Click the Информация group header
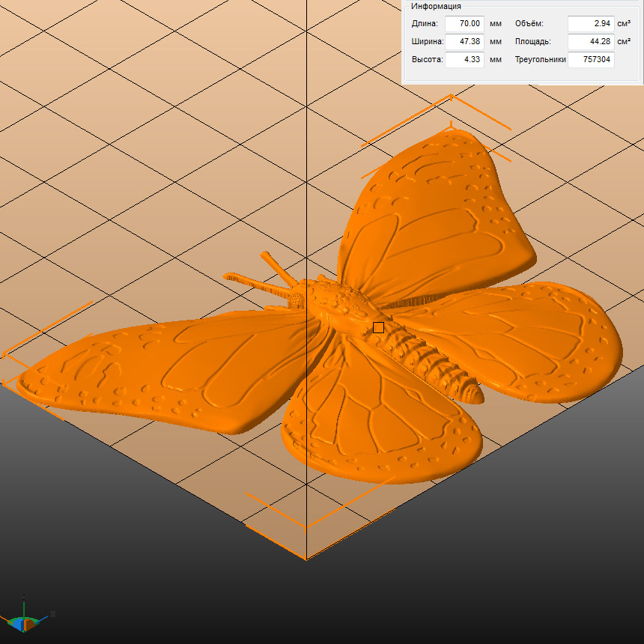Viewport: 644px width, 644px height. click(x=436, y=6)
